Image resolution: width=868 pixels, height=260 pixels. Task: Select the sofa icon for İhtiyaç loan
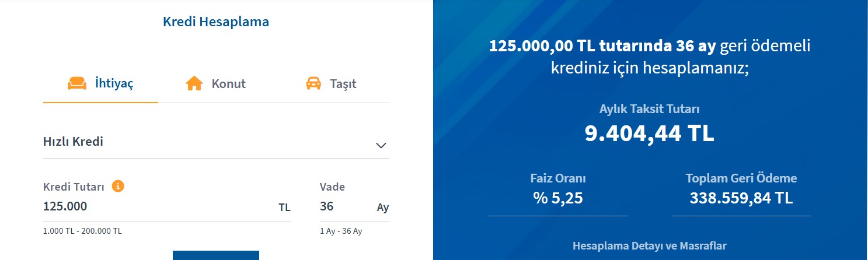(77, 83)
